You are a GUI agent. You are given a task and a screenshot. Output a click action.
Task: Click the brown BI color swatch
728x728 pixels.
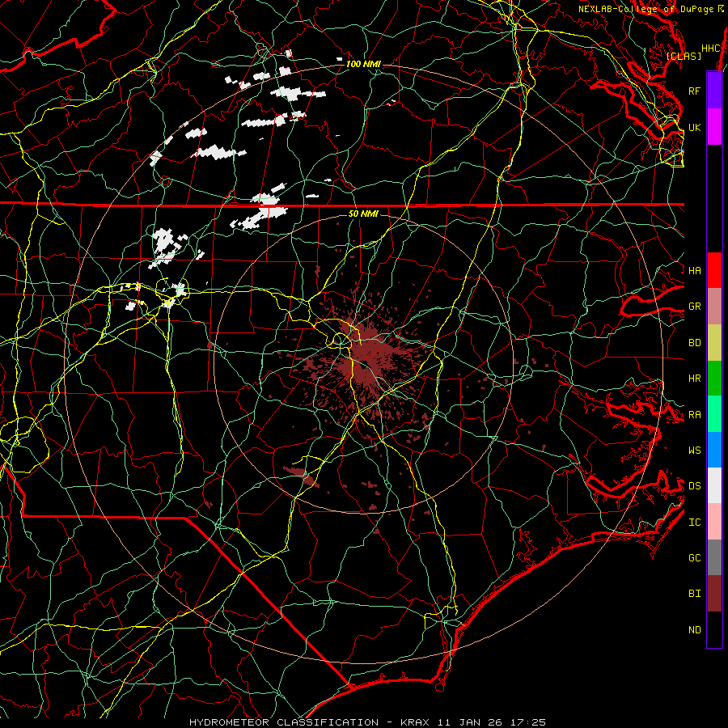(x=714, y=594)
